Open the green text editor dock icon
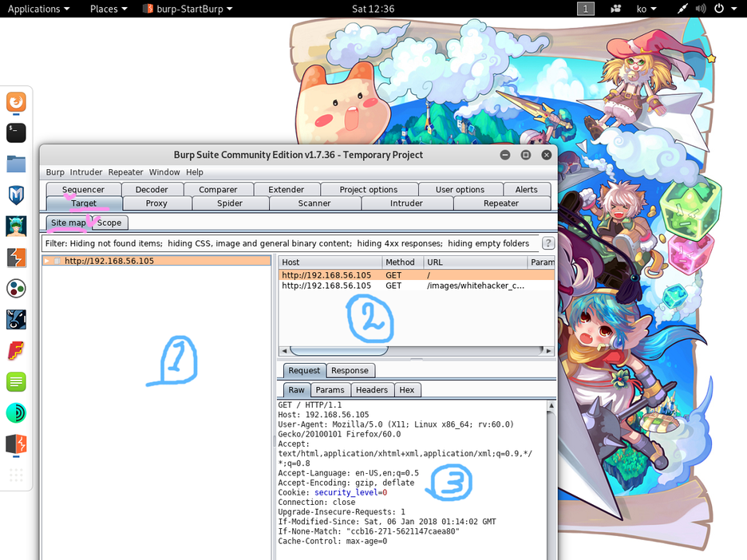This screenshot has height=560, width=747. tap(16, 382)
